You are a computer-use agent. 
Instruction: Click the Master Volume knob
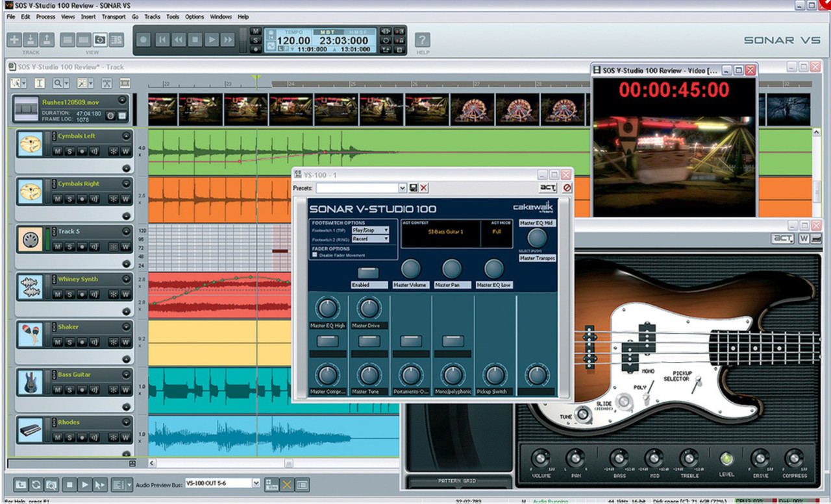click(x=410, y=269)
